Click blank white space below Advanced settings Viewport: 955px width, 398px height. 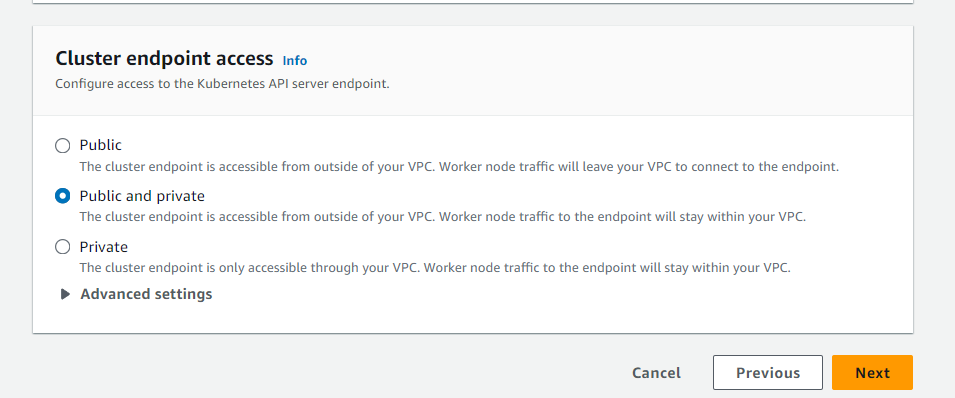point(473,318)
